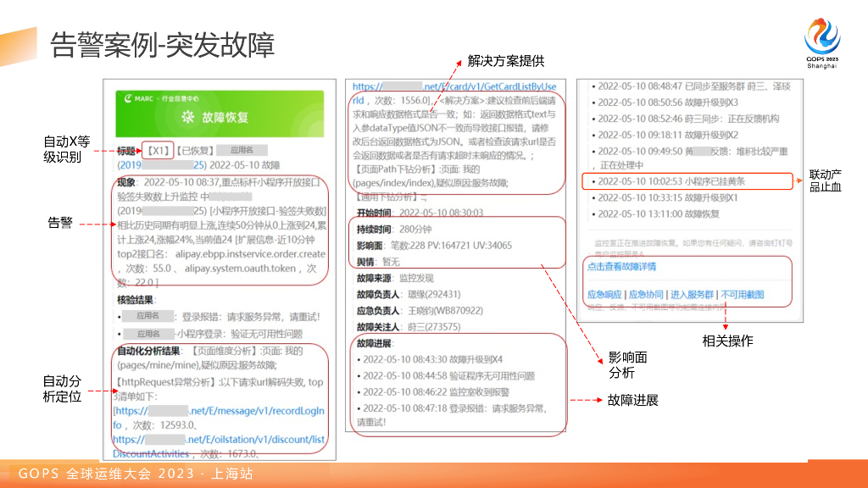Click the slide title 告警案例-突发故障

pyautogui.click(x=162, y=45)
